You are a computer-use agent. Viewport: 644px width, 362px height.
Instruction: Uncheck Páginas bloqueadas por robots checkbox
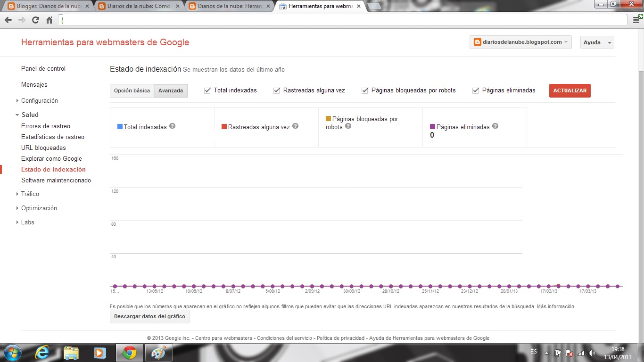[x=364, y=90]
